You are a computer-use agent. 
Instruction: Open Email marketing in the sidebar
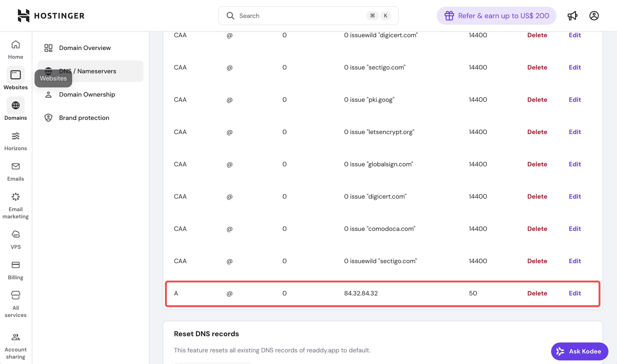click(x=15, y=206)
